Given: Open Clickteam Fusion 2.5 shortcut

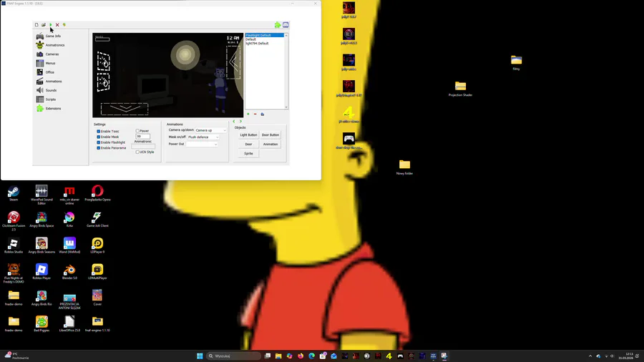Looking at the screenshot, I should [14, 221].
